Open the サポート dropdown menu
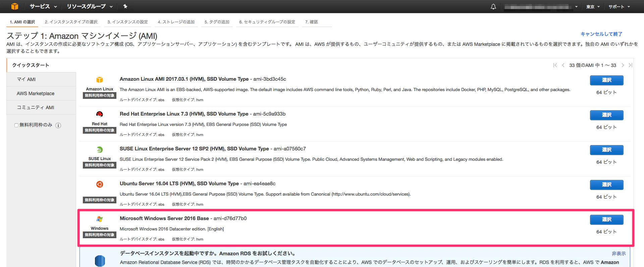This screenshot has height=267, width=644. point(619,7)
